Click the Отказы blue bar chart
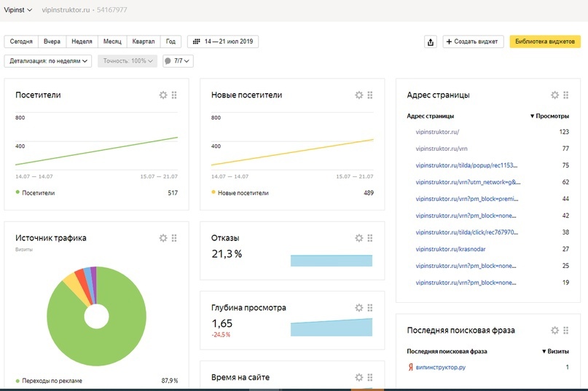The height and width of the screenshot is (391, 588). tap(332, 261)
